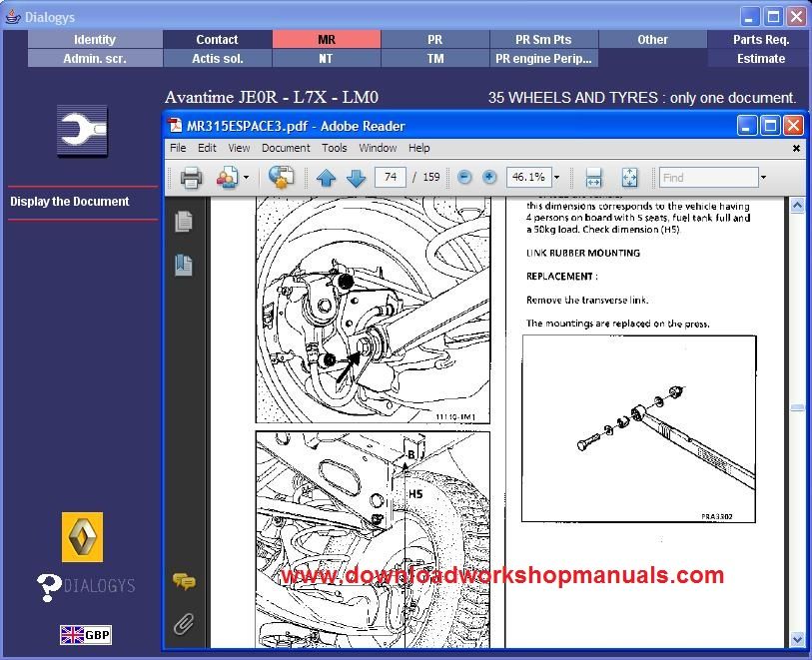Open the Bookmarks panel icon in sidebar
812x660 pixels.
click(184, 265)
